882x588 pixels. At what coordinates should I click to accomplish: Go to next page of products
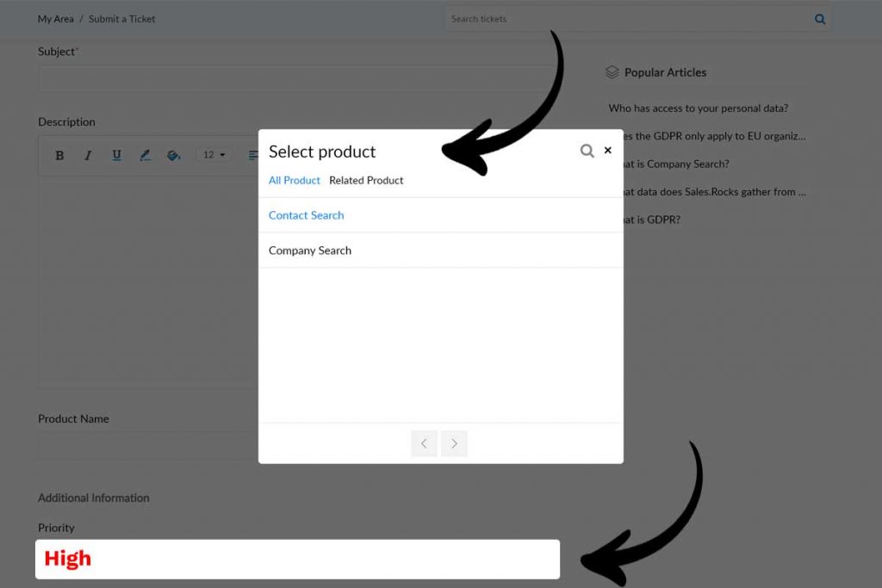454,444
